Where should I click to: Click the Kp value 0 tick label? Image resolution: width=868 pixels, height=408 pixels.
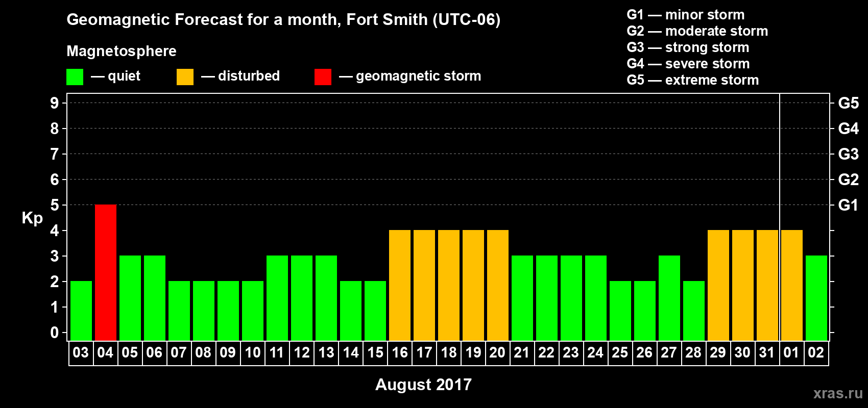pos(55,333)
